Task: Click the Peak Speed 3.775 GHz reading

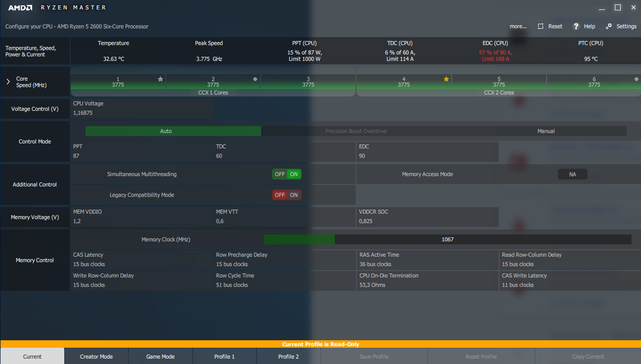Action: [209, 59]
